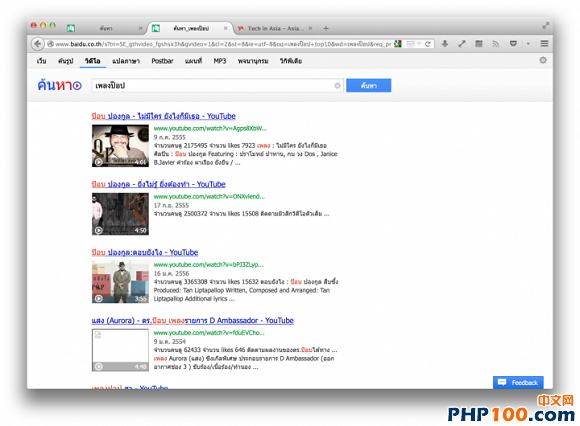The height and width of the screenshot is (426, 580).
Task: Open the downloads arrow icon in toolbar
Action: tap(445, 44)
